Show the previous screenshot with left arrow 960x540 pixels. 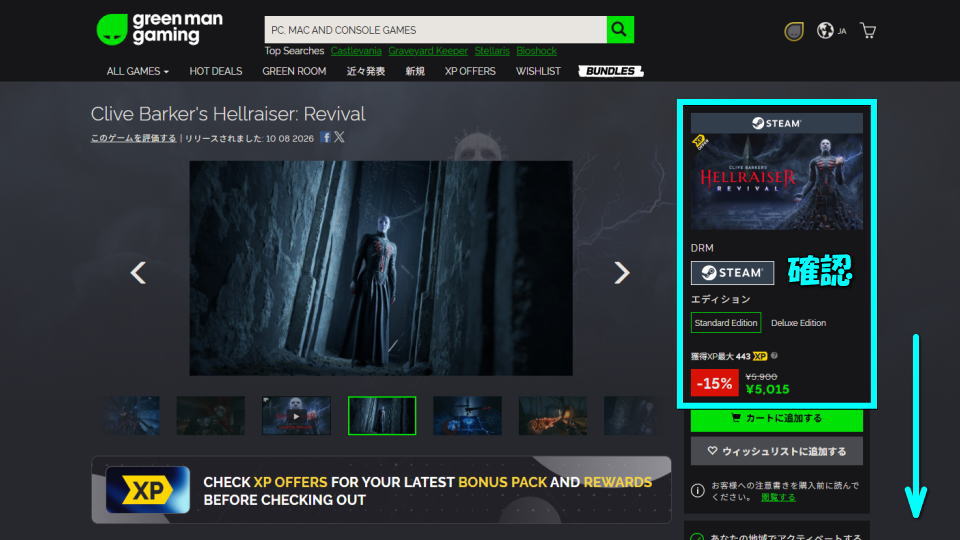click(138, 272)
